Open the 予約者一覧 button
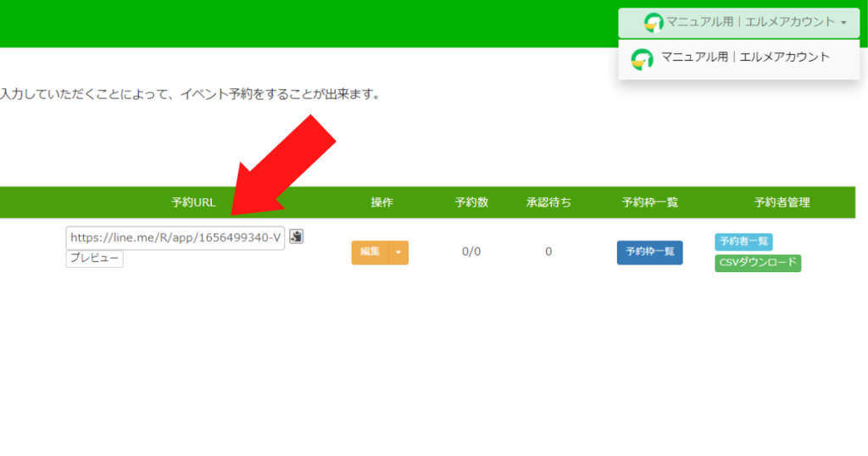Viewport: 868px width, 456px height. click(x=743, y=242)
